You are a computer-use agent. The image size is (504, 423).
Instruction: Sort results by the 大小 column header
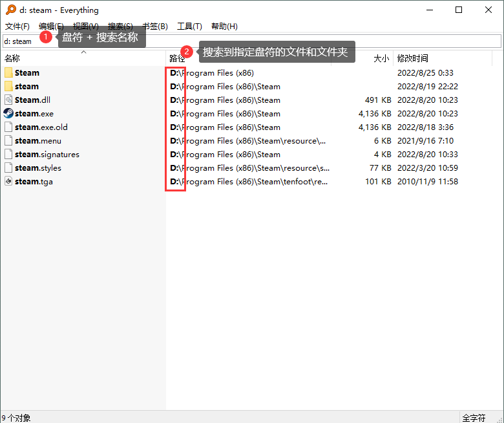tap(362, 58)
